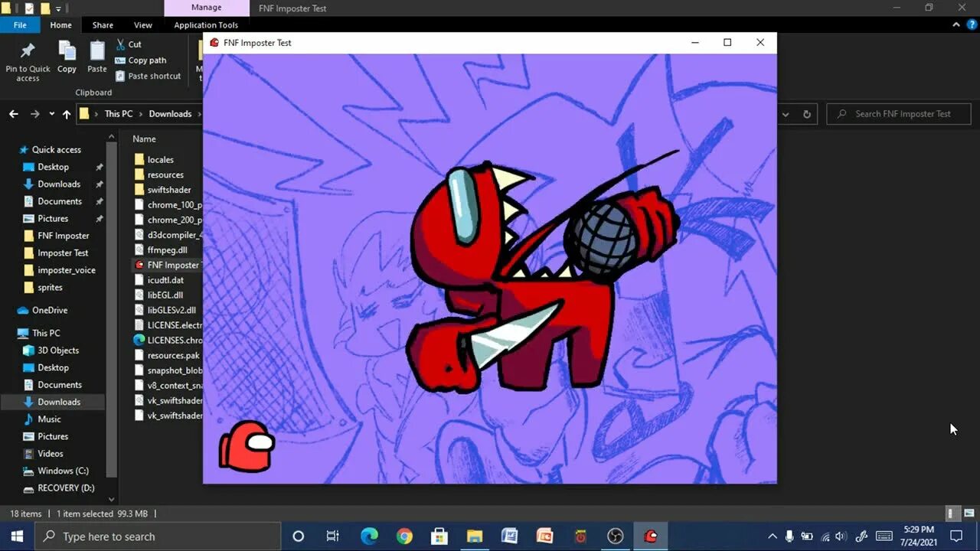Select the locales folder
The image size is (980, 551).
click(161, 160)
